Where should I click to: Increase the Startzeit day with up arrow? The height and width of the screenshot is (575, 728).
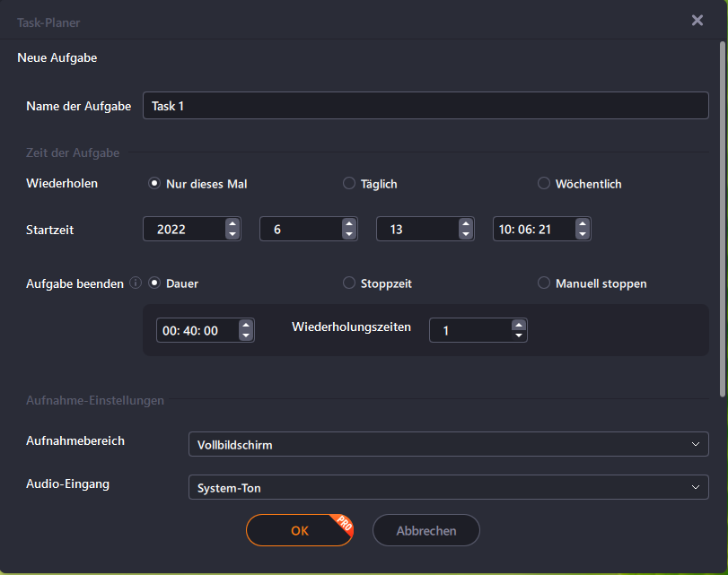tap(465, 224)
